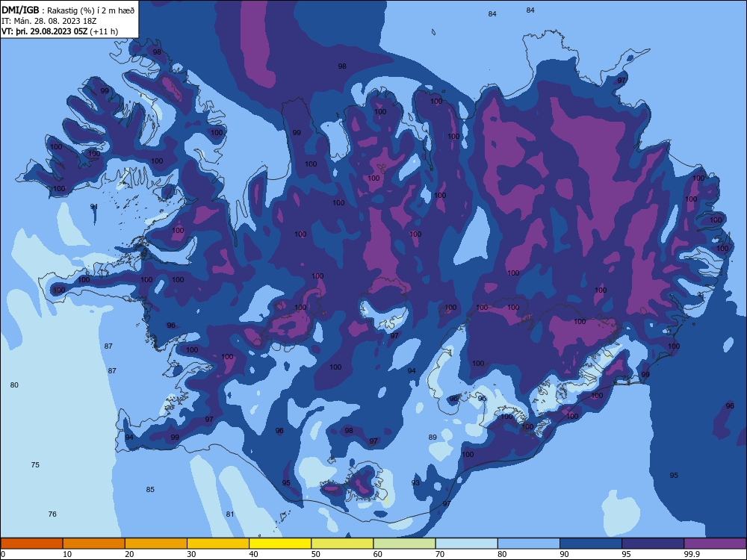This screenshot has height=560, width=747.
Task: Select the '20' scale tick label
Action: [129, 554]
